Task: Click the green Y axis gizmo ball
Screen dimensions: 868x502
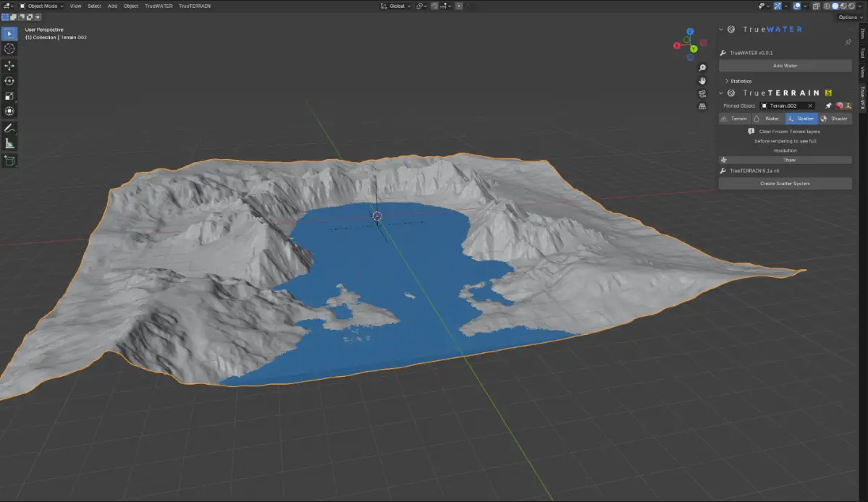Action: click(x=693, y=48)
